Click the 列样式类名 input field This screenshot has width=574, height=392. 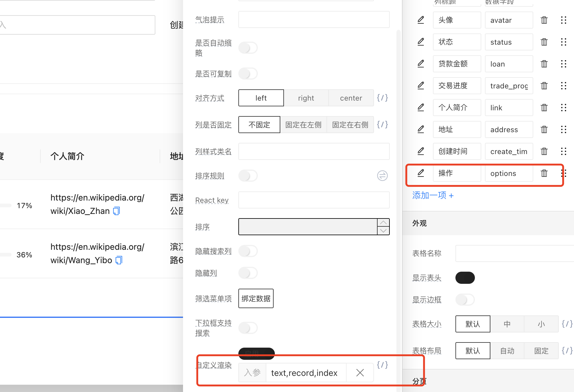(314, 151)
